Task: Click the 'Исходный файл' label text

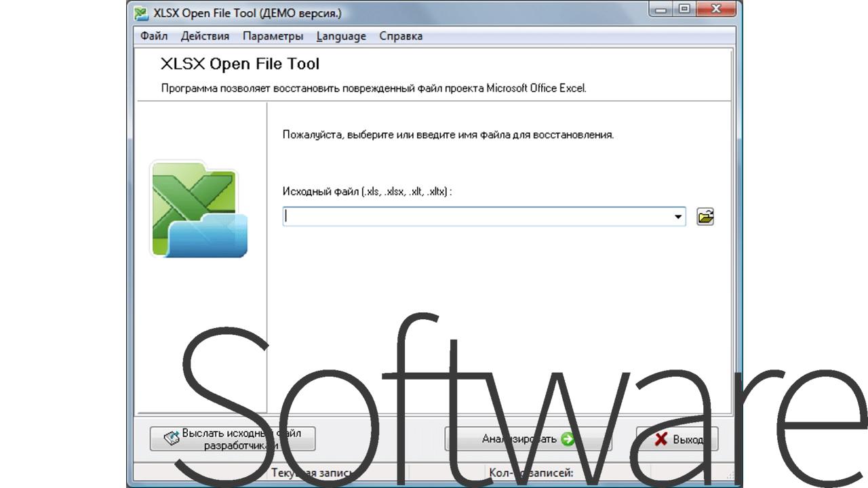Action: point(367,192)
